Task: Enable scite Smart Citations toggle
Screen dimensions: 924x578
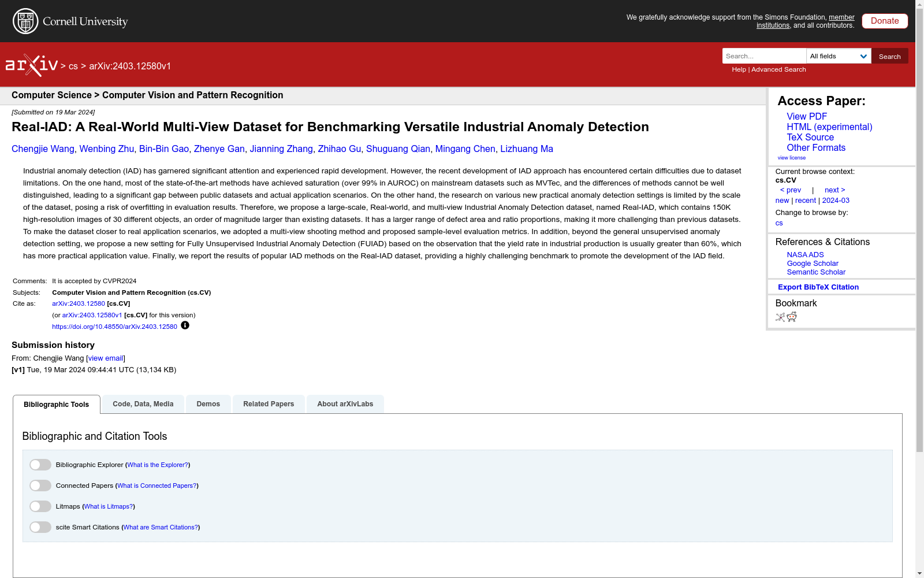Action: point(40,527)
